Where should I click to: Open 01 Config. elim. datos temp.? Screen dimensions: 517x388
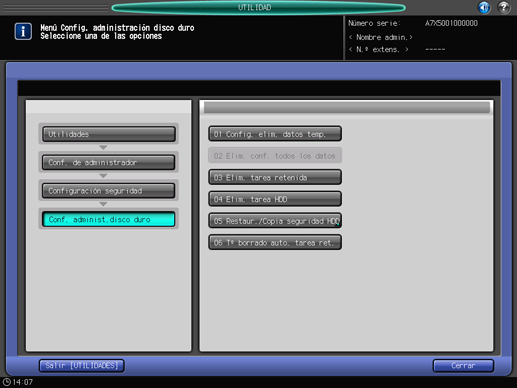(275, 134)
